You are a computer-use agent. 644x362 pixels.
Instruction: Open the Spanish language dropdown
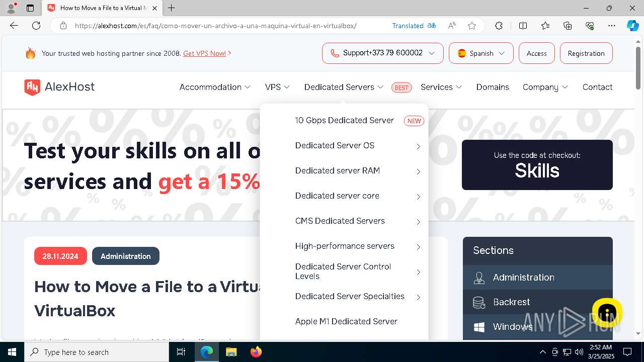point(481,53)
